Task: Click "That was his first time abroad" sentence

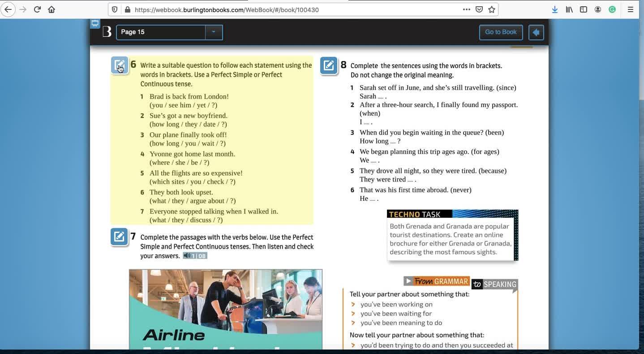Action: [416, 190]
